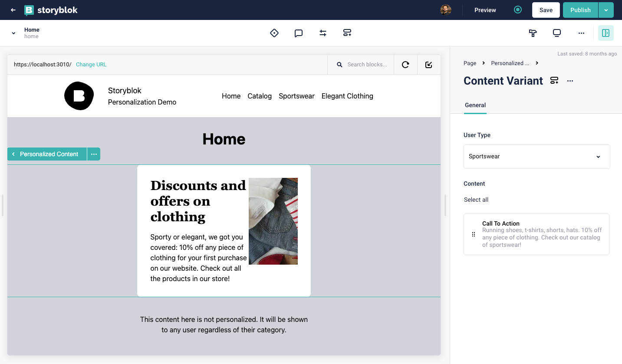Reload the preview with refresh icon

(x=405, y=65)
